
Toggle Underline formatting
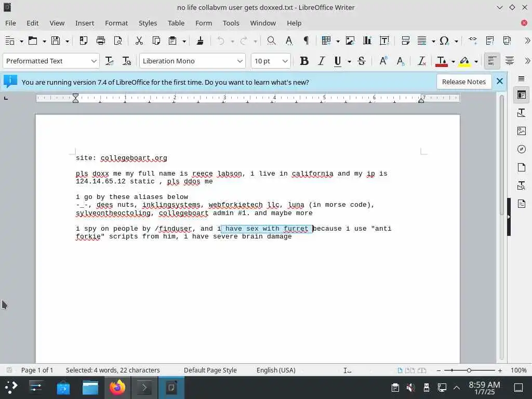(338, 61)
